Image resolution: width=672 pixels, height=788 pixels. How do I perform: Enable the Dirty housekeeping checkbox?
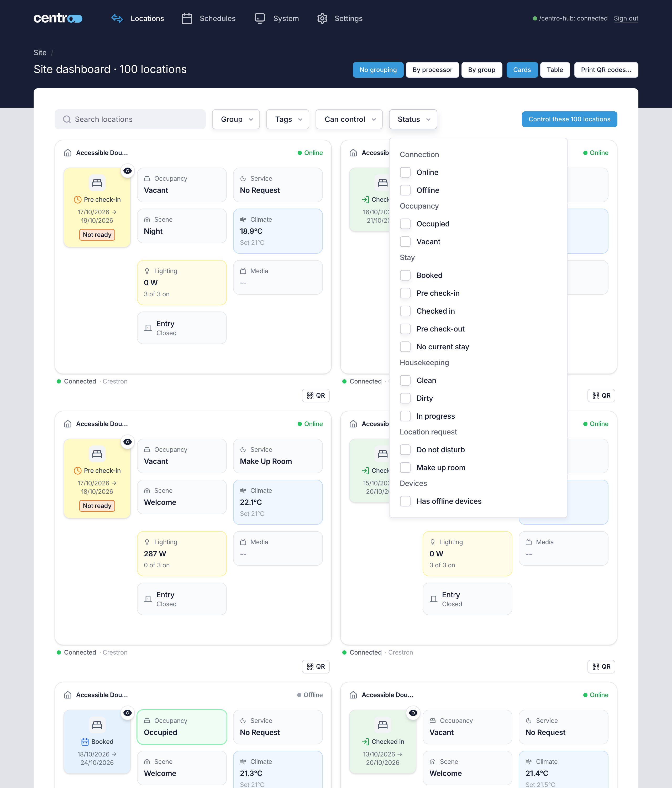pos(405,398)
